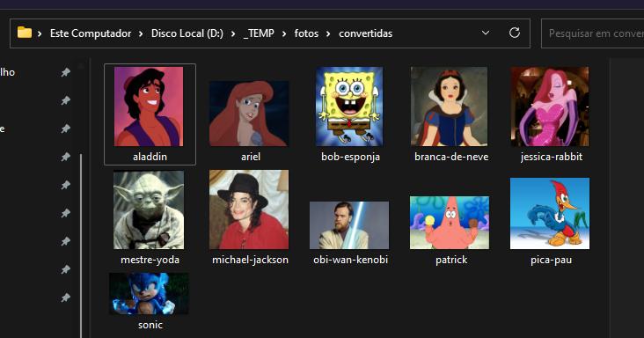Image resolution: width=644 pixels, height=338 pixels.
Task: Select the ariel image thumbnail
Action: click(249, 114)
